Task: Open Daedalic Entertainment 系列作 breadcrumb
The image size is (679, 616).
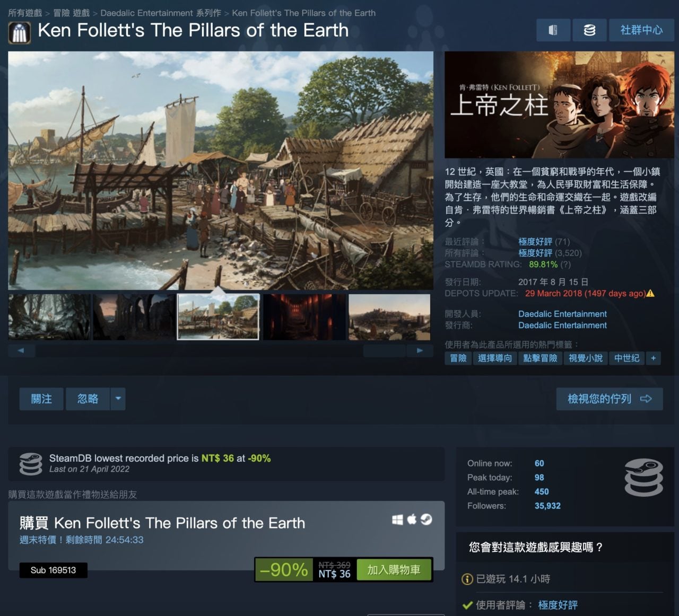Action: [161, 13]
